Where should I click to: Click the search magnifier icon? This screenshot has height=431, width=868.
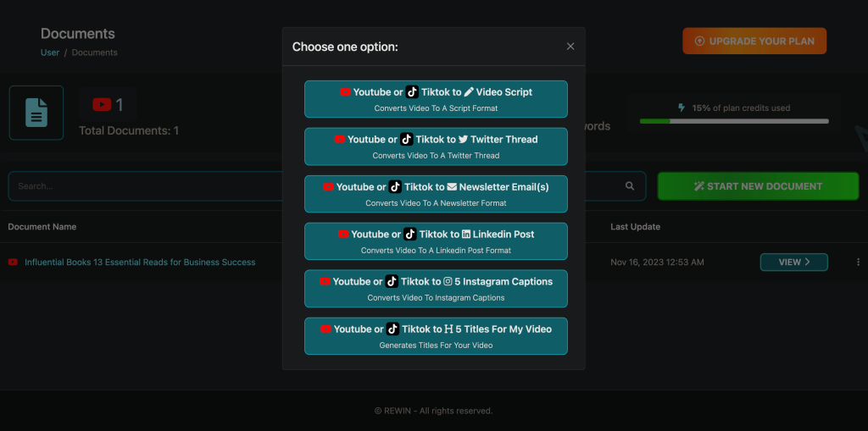pyautogui.click(x=630, y=186)
